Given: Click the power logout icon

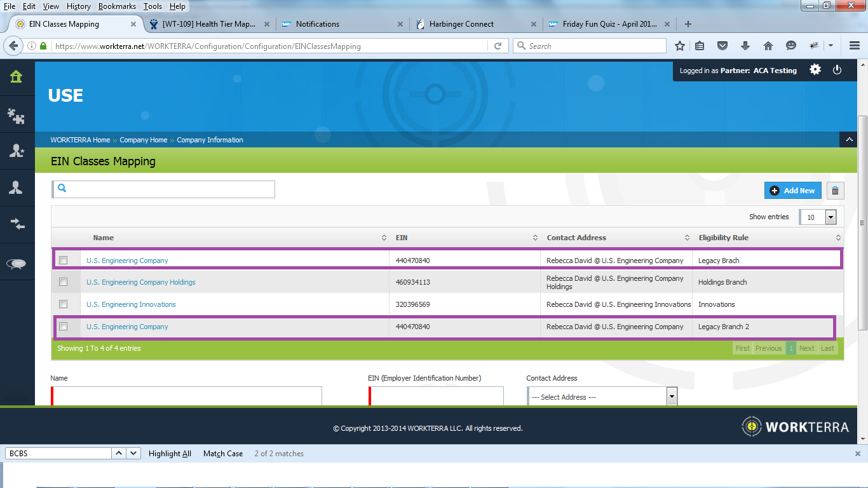Looking at the screenshot, I should tap(837, 70).
